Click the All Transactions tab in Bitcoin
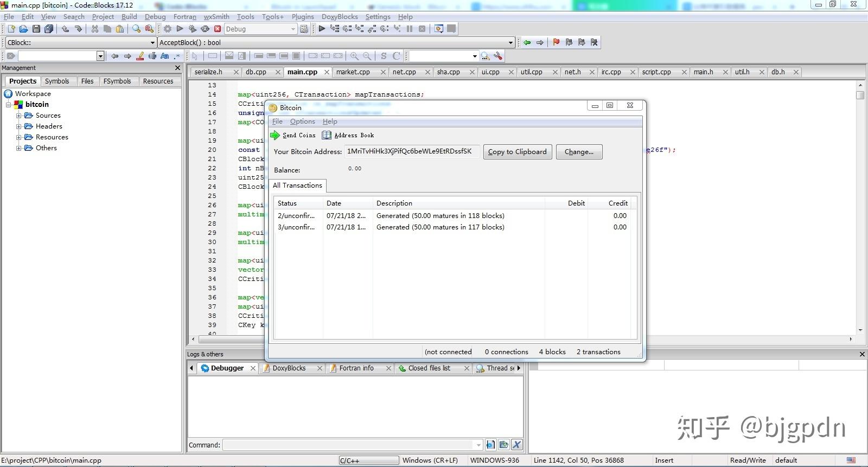Viewport: 868px width, 467px height. click(297, 185)
